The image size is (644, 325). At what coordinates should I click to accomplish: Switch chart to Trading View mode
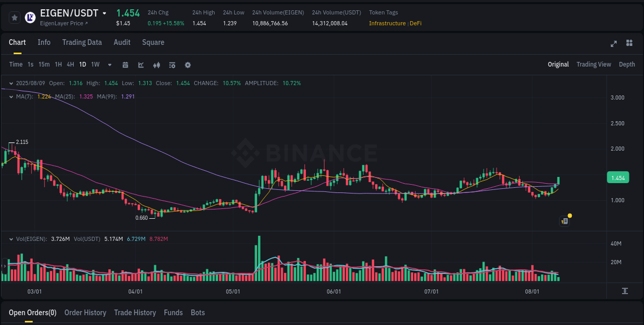pyautogui.click(x=594, y=64)
